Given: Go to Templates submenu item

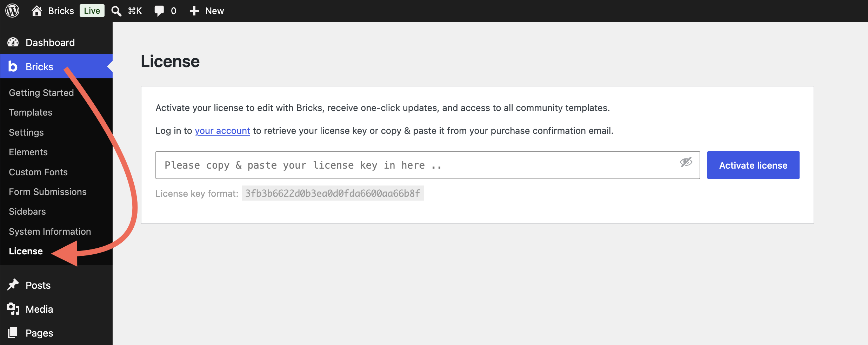Looking at the screenshot, I should click(x=31, y=112).
